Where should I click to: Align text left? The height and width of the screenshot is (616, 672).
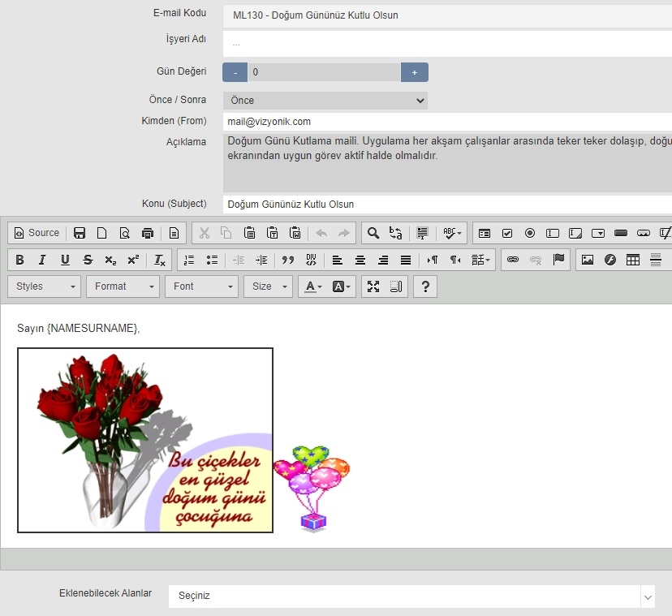[x=338, y=260]
